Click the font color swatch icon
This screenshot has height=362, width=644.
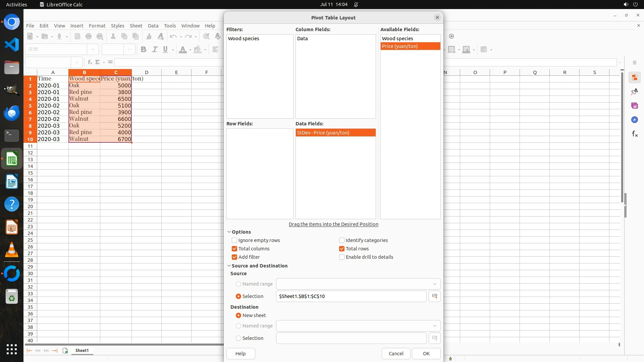(x=183, y=50)
